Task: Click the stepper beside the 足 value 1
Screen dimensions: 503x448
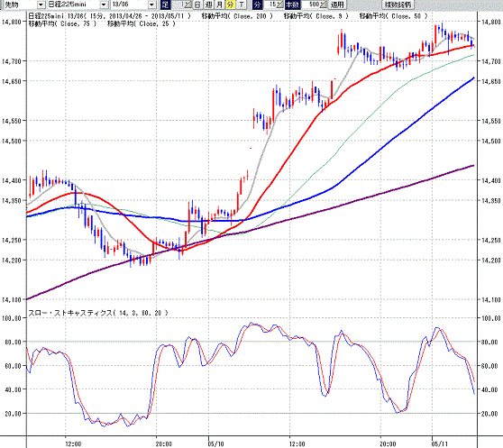Action: coord(188,5)
